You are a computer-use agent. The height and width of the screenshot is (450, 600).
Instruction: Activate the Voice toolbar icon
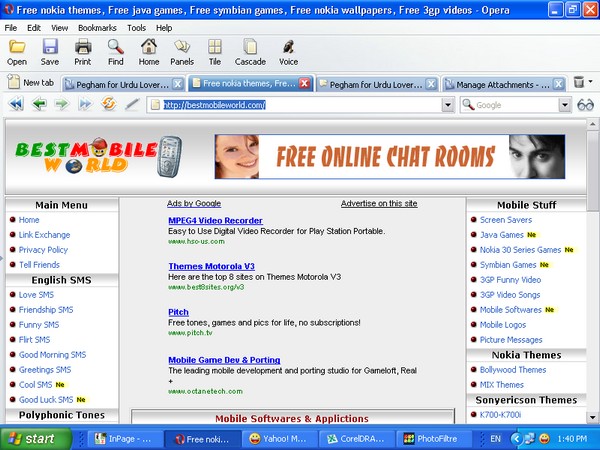(288, 52)
